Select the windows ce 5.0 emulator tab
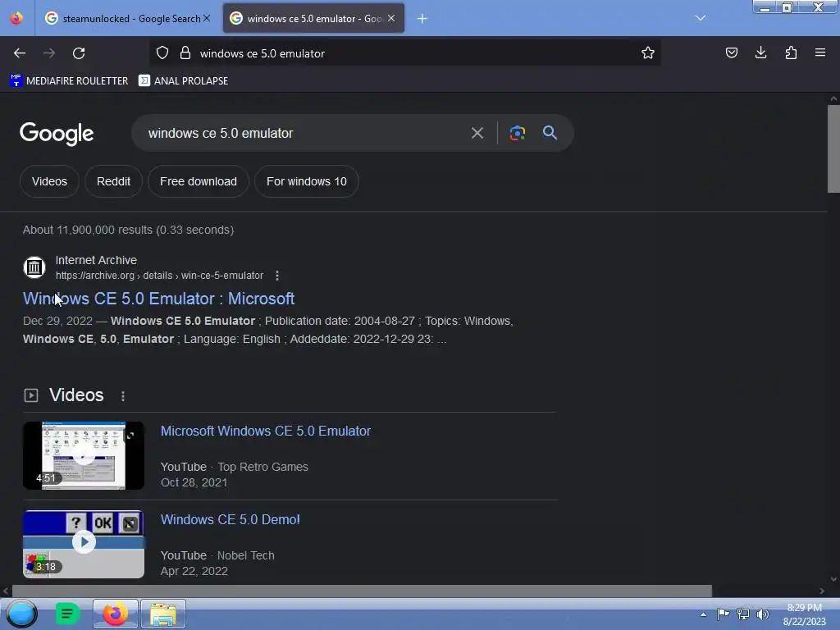The width and height of the screenshot is (840, 630). point(313,18)
